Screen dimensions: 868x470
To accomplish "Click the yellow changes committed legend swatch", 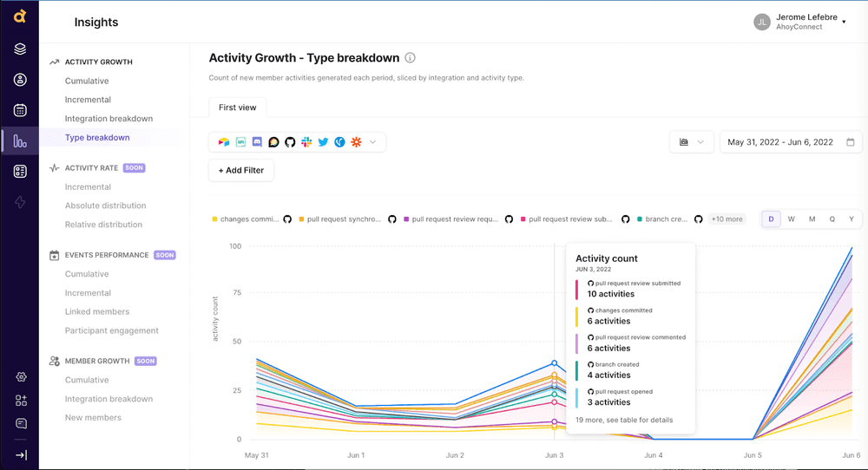I will coord(215,219).
